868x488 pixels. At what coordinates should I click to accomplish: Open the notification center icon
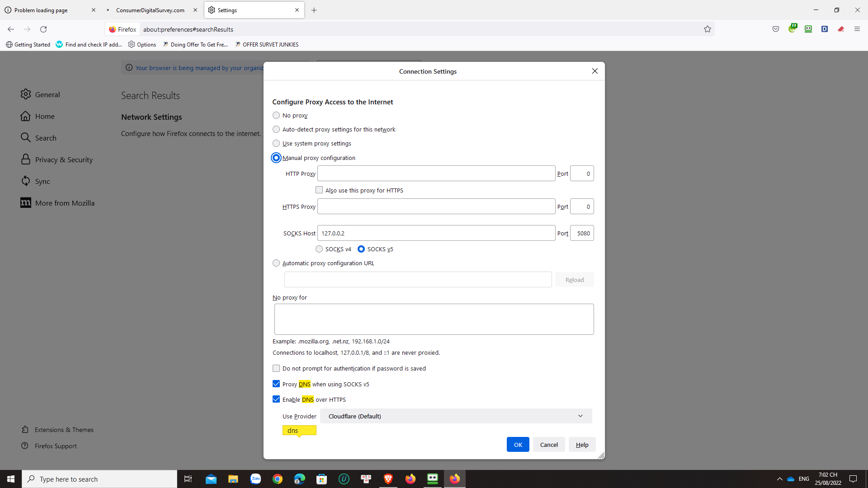coord(853,479)
